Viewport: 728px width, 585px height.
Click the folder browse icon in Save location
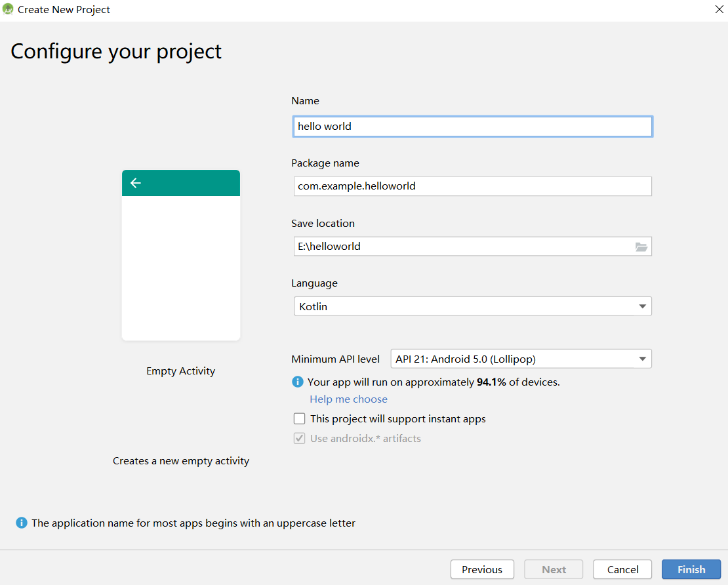tap(641, 247)
